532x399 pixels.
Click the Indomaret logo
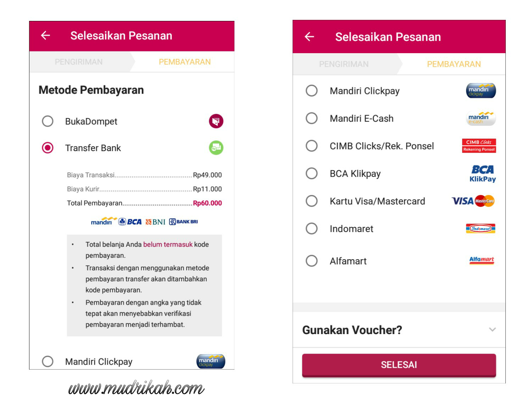click(x=481, y=229)
